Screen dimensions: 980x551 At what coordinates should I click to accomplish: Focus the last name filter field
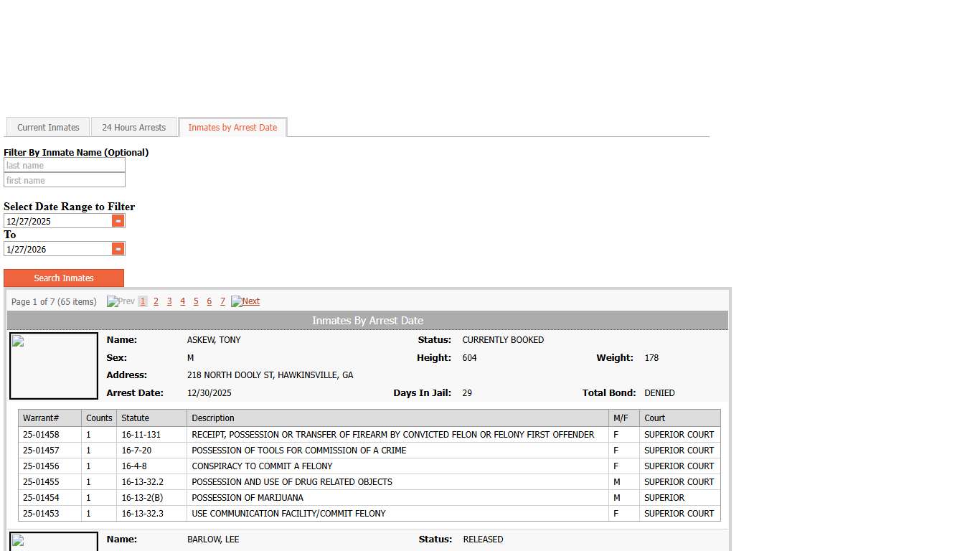pyautogui.click(x=65, y=166)
